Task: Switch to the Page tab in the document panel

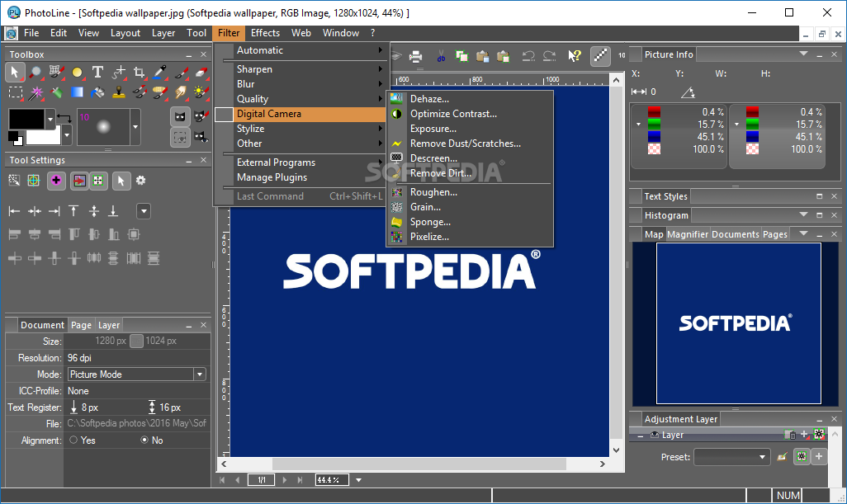Action: (81, 325)
